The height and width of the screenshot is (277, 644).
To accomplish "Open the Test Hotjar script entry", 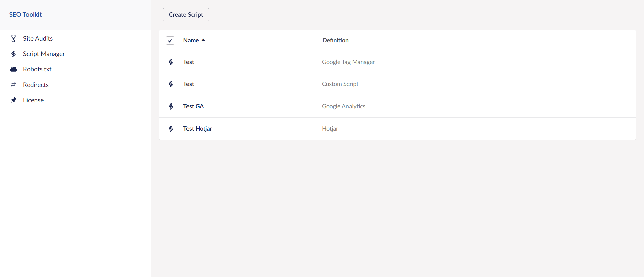I will pyautogui.click(x=198, y=129).
